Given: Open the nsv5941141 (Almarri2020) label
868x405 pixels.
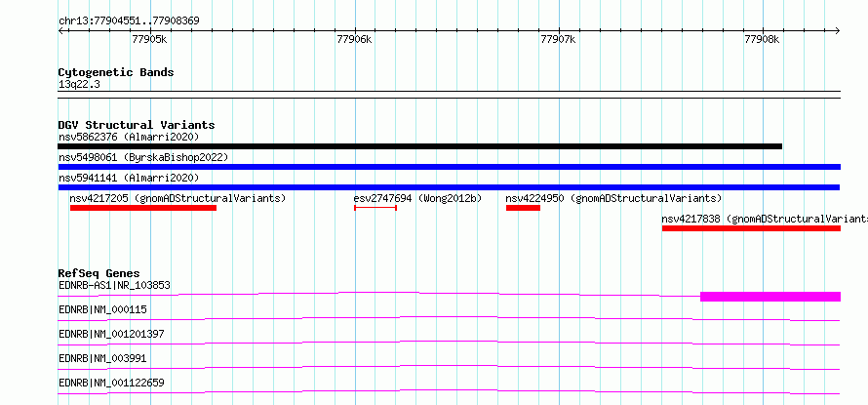Looking at the screenshot, I should [129, 178].
